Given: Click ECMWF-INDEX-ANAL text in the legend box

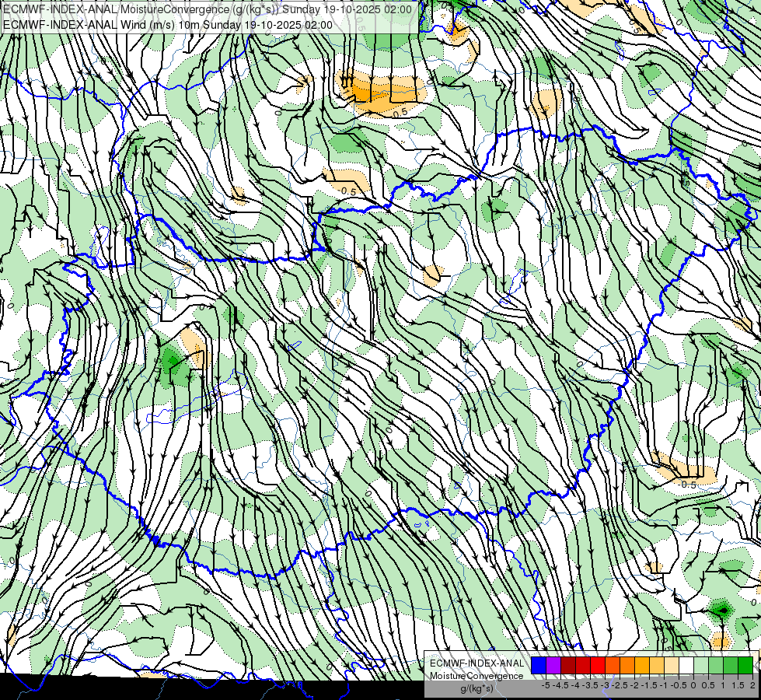Looking at the screenshot, I should click(x=477, y=663).
